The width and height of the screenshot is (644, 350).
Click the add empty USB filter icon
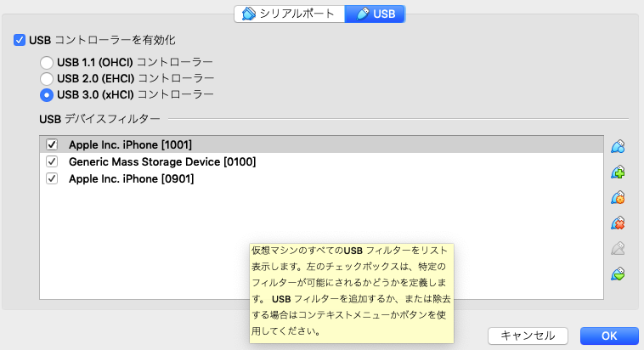pyautogui.click(x=618, y=146)
